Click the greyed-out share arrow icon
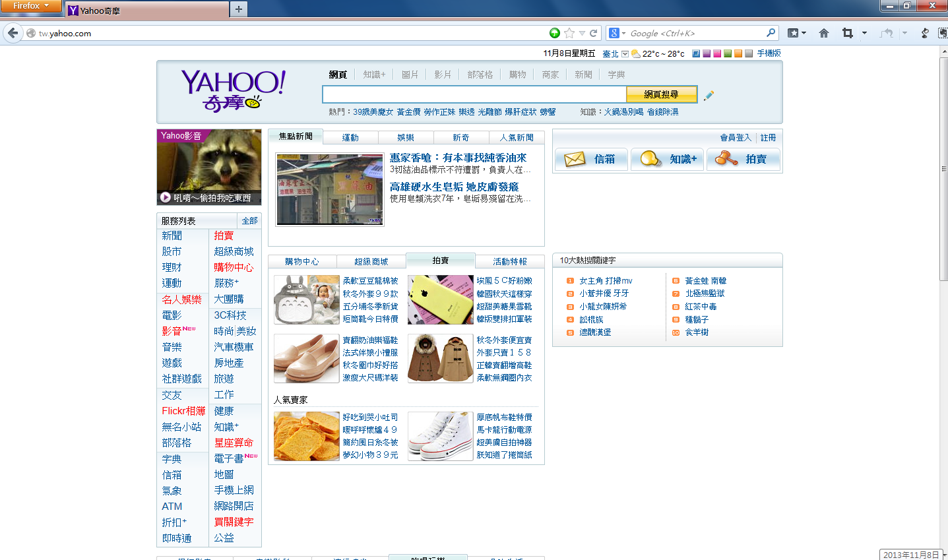Image resolution: width=948 pixels, height=560 pixels. click(x=887, y=33)
